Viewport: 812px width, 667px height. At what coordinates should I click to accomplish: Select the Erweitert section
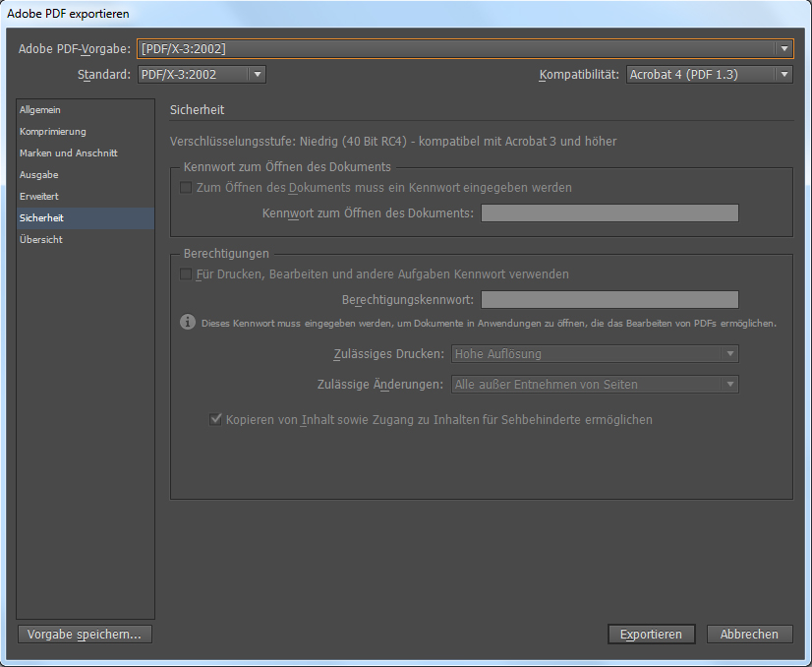coord(39,197)
